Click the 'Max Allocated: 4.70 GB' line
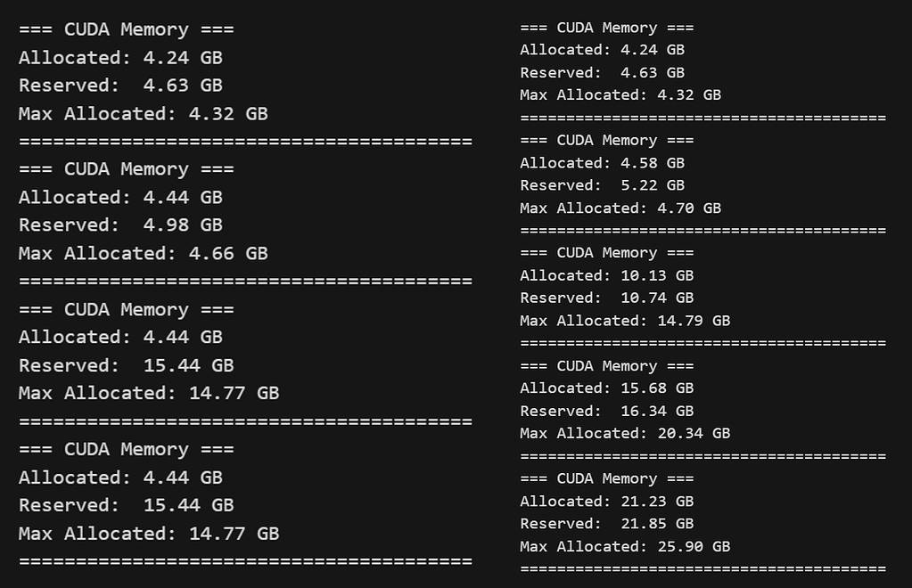This screenshot has width=912, height=588. click(620, 208)
